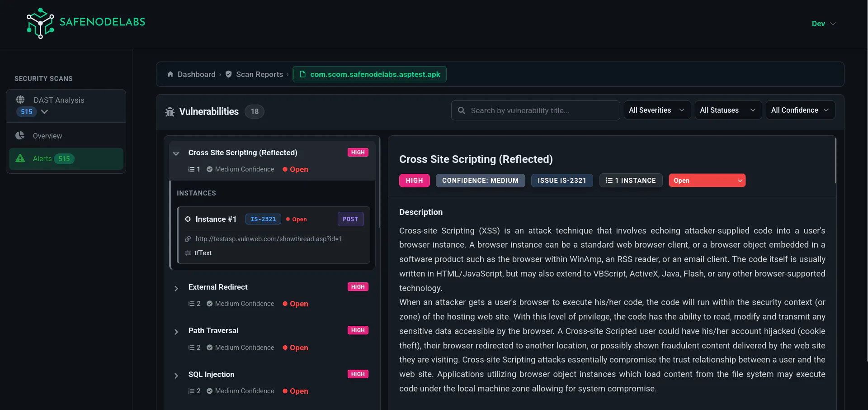
Task: Click confidence check icon on SQL Injection row
Action: pyautogui.click(x=210, y=391)
